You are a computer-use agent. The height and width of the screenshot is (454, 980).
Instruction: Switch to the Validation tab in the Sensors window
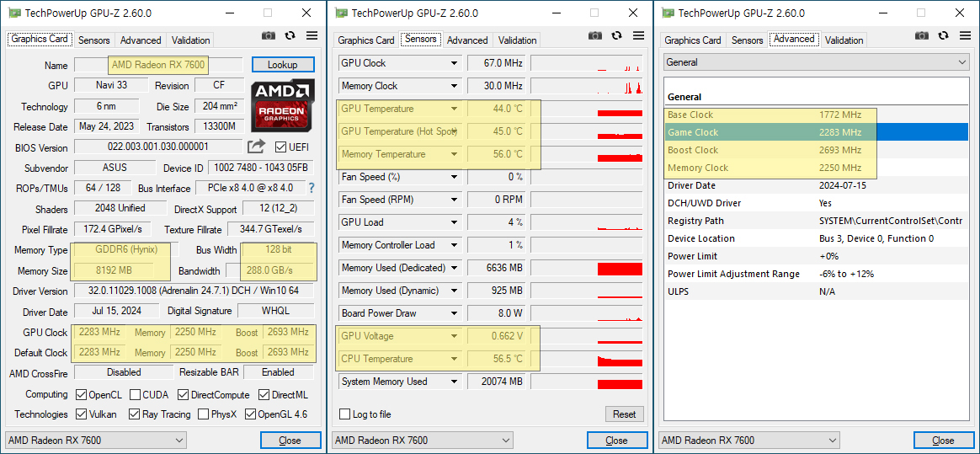point(518,40)
